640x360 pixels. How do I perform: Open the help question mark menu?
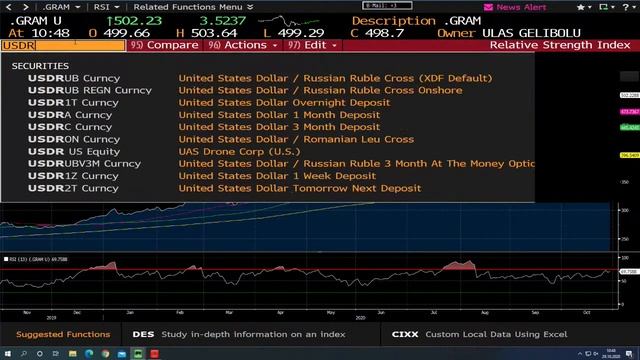coord(628,7)
